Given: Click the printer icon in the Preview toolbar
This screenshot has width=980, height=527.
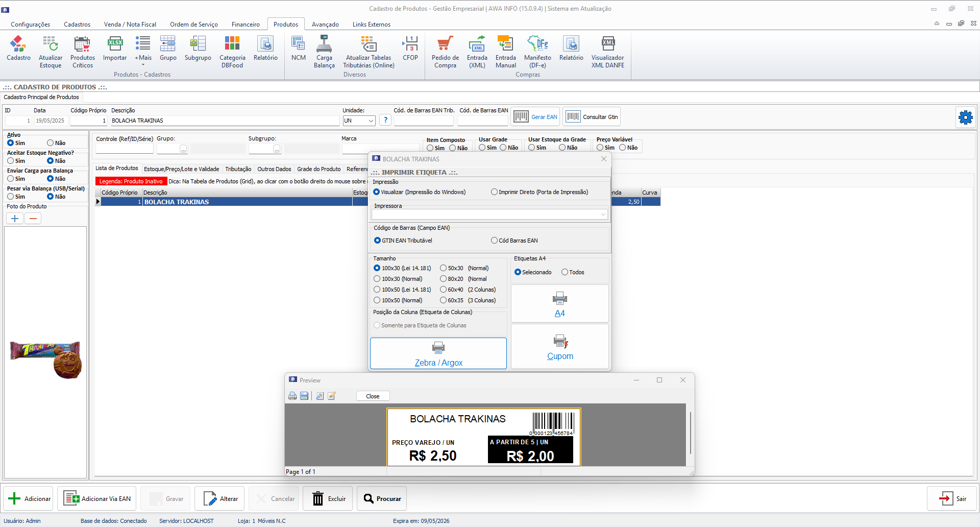Looking at the screenshot, I should click(292, 396).
